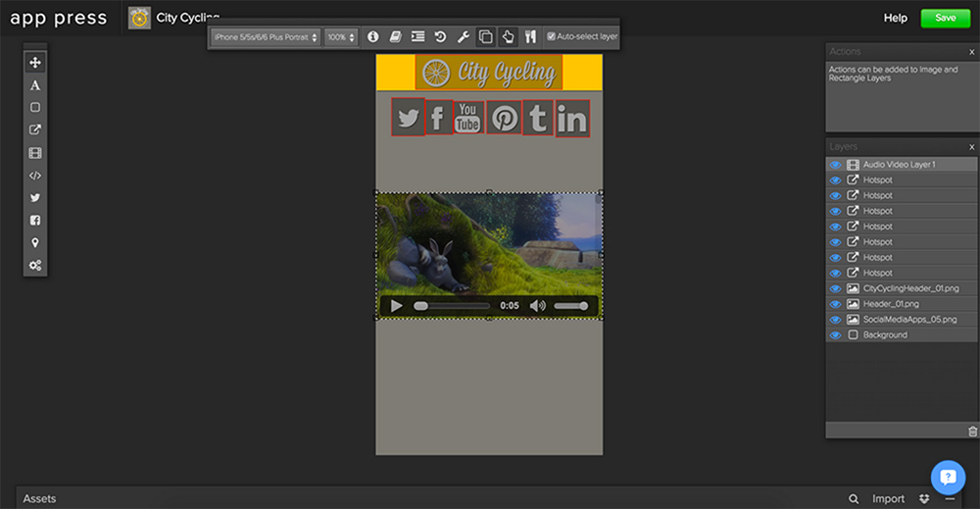Select the Map pin tool
980x509 pixels.
tap(35, 242)
